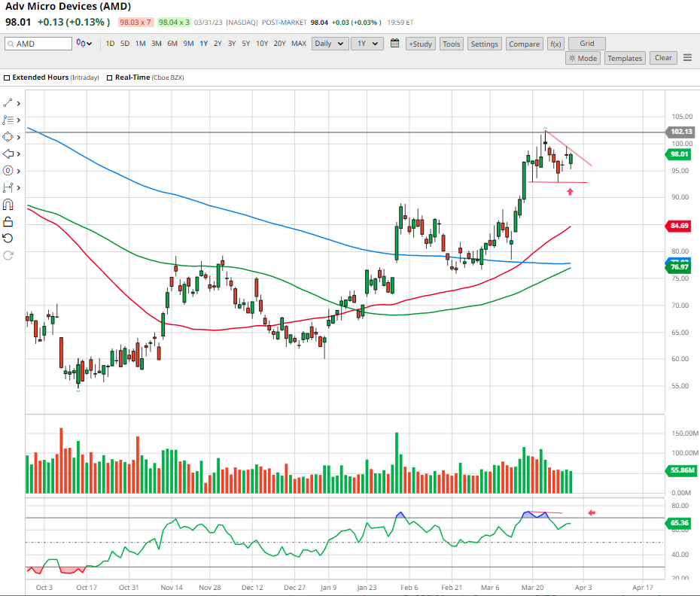Image resolution: width=700 pixels, height=596 pixels.
Task: Click the Clear button
Action: pyautogui.click(x=663, y=58)
